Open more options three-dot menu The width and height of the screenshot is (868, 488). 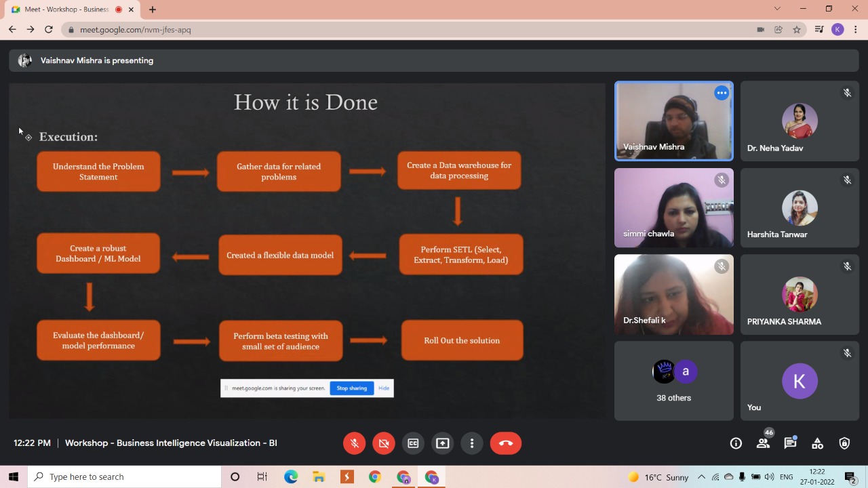pyautogui.click(x=472, y=443)
